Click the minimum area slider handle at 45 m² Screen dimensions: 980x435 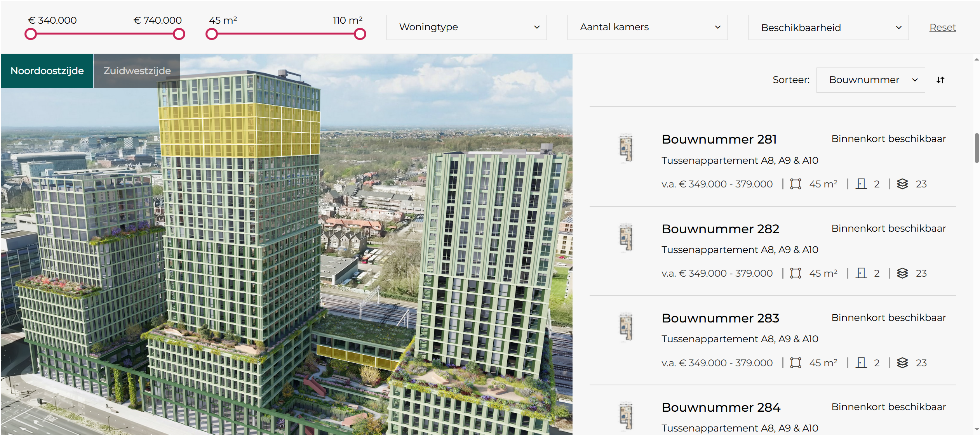pyautogui.click(x=211, y=34)
